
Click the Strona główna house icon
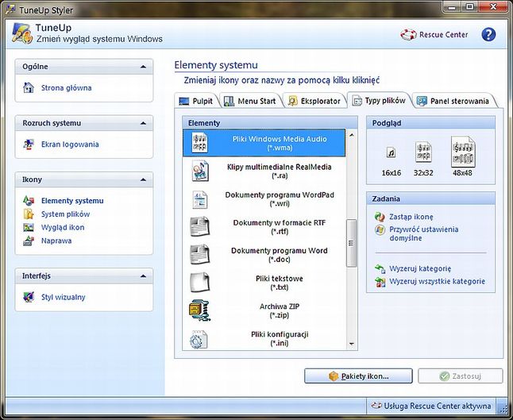[29, 87]
